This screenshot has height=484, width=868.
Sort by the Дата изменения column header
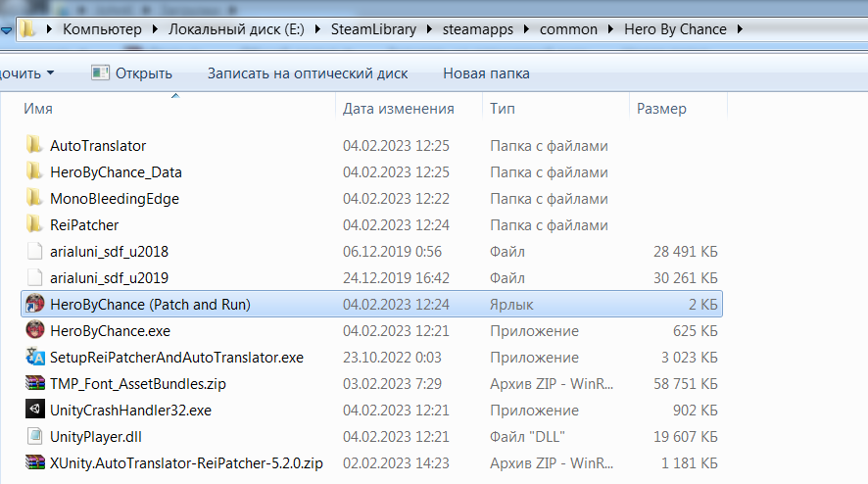pyautogui.click(x=399, y=109)
